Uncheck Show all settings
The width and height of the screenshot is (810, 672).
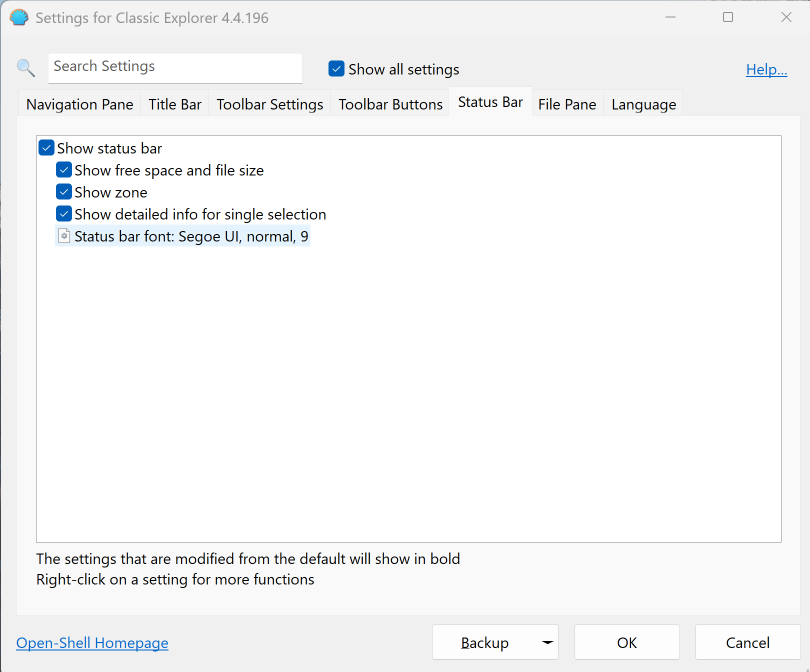click(x=336, y=68)
